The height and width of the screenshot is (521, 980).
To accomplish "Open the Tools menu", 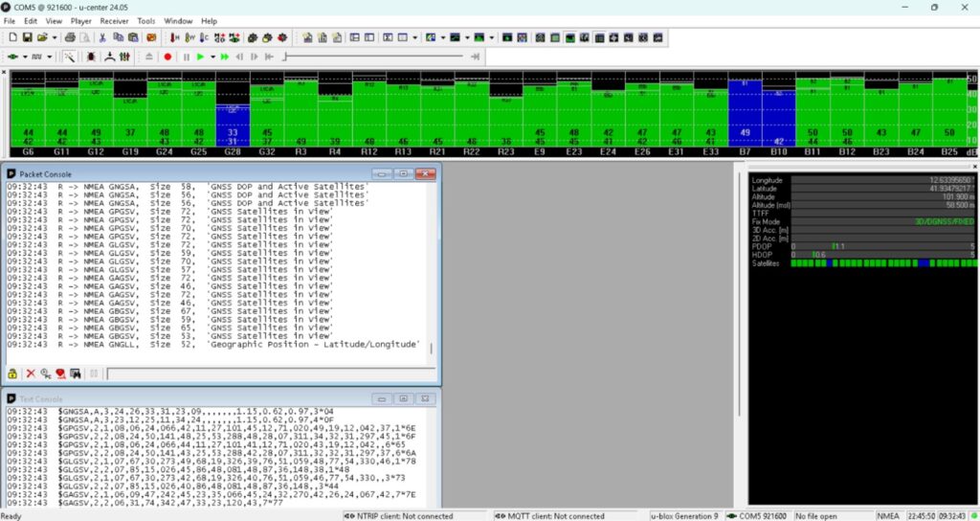I will point(146,21).
